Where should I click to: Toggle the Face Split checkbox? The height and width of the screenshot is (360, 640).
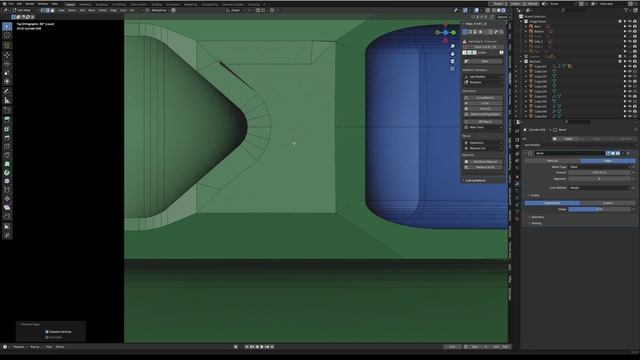47,338
